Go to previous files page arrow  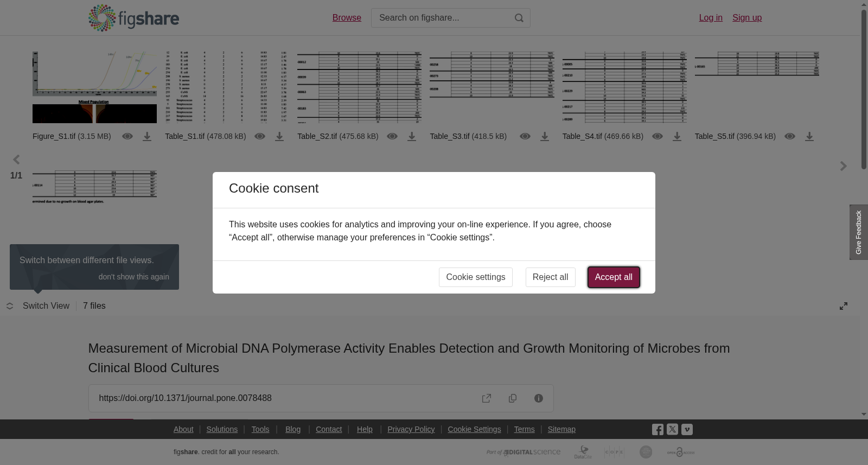(x=16, y=160)
